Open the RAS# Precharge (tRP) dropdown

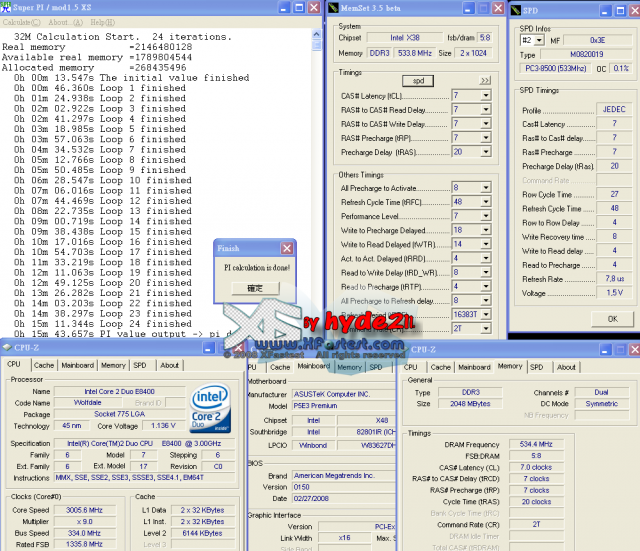click(x=486, y=138)
